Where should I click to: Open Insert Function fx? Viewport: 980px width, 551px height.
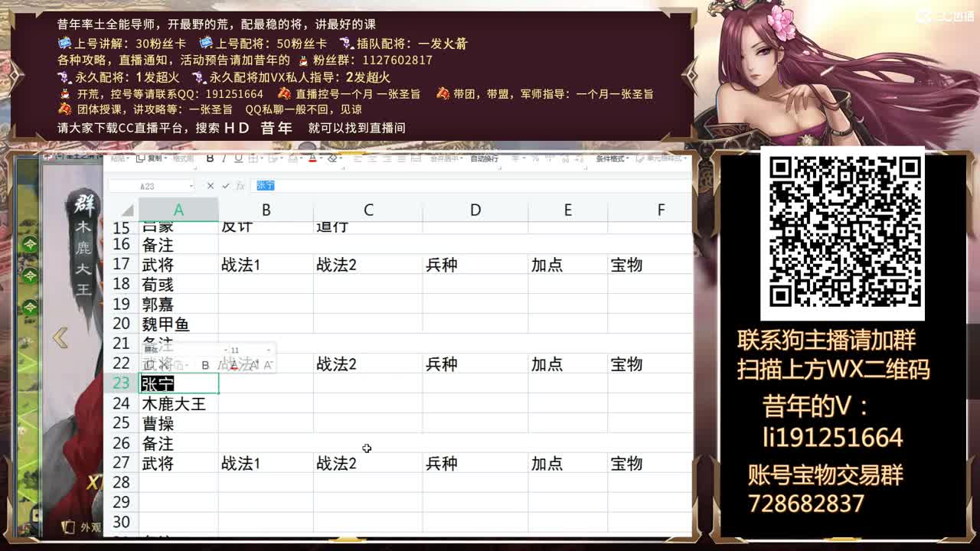(x=240, y=185)
